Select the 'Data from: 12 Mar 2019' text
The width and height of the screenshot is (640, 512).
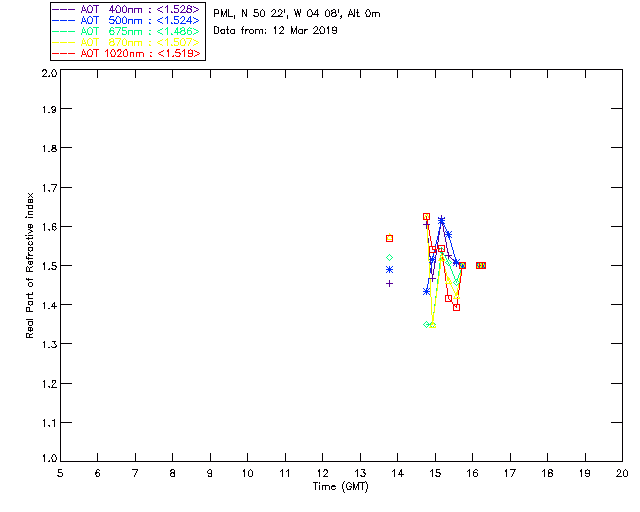click(275, 30)
